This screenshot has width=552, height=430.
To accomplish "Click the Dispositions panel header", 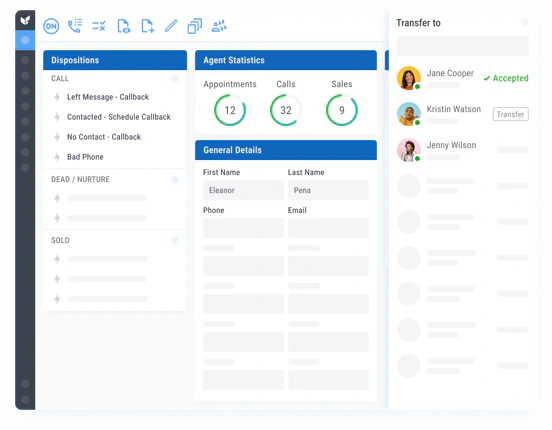I will click(115, 60).
